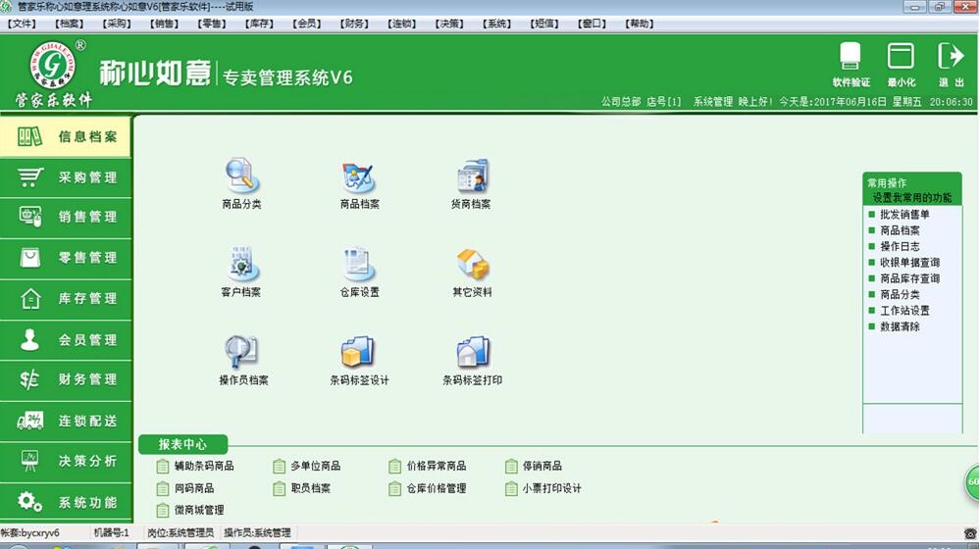Viewport: 980px width, 549px height.
Task: Open the 零售 menu
Action: [211, 24]
